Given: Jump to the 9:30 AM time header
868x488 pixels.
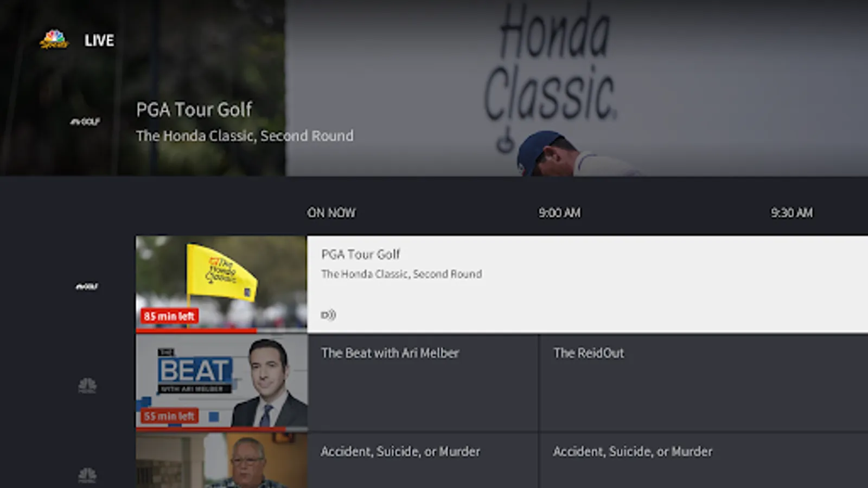Looking at the screenshot, I should tap(792, 213).
